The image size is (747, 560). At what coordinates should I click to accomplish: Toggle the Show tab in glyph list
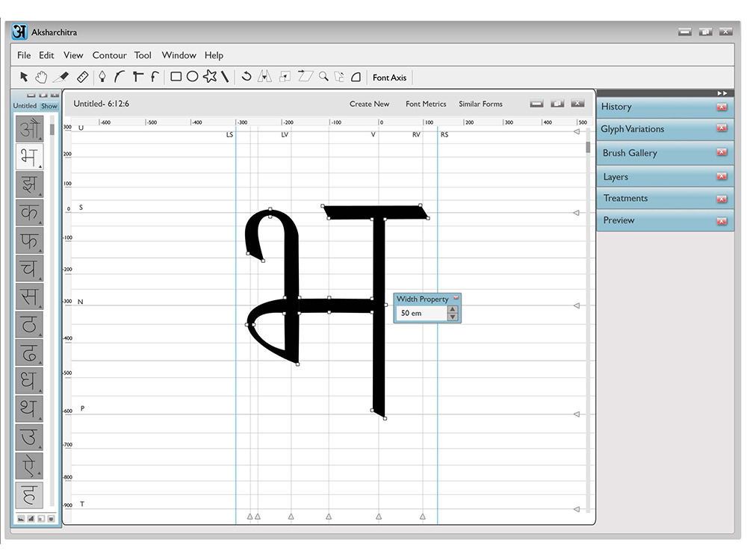pos(49,106)
